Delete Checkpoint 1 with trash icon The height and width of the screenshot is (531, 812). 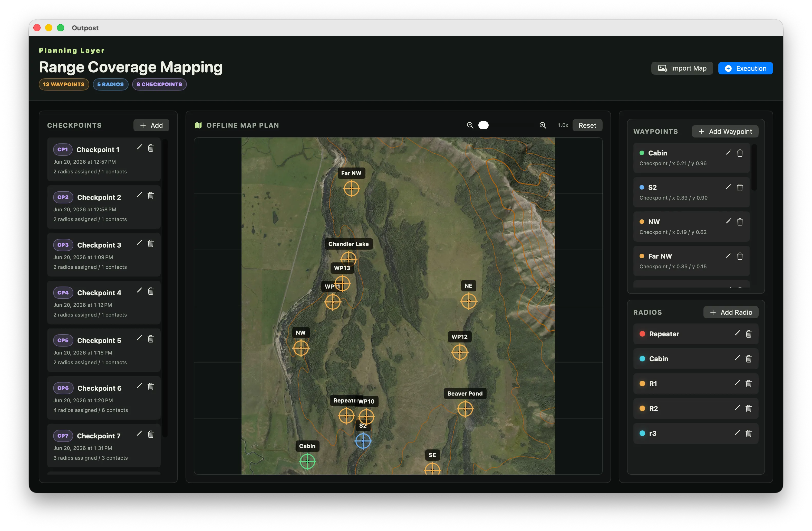(x=150, y=148)
